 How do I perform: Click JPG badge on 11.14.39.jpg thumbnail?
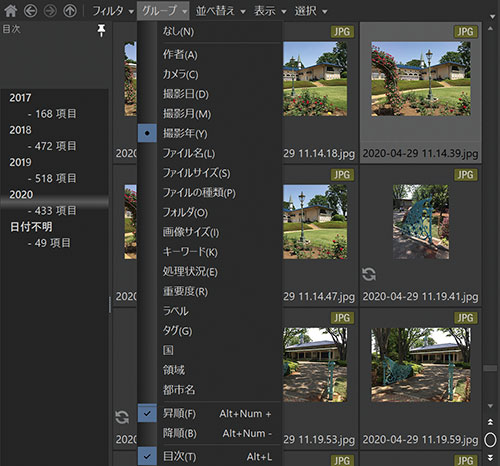(465, 32)
